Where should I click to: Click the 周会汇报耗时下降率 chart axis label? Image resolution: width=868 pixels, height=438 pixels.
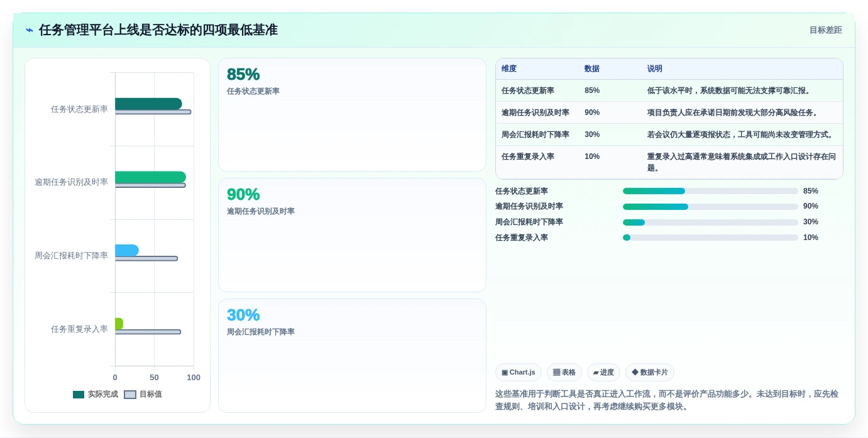click(x=71, y=256)
